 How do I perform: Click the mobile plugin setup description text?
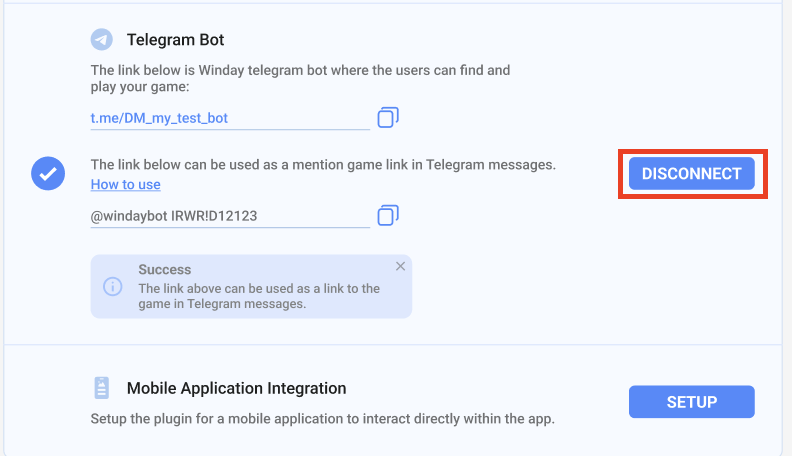[x=322, y=419]
